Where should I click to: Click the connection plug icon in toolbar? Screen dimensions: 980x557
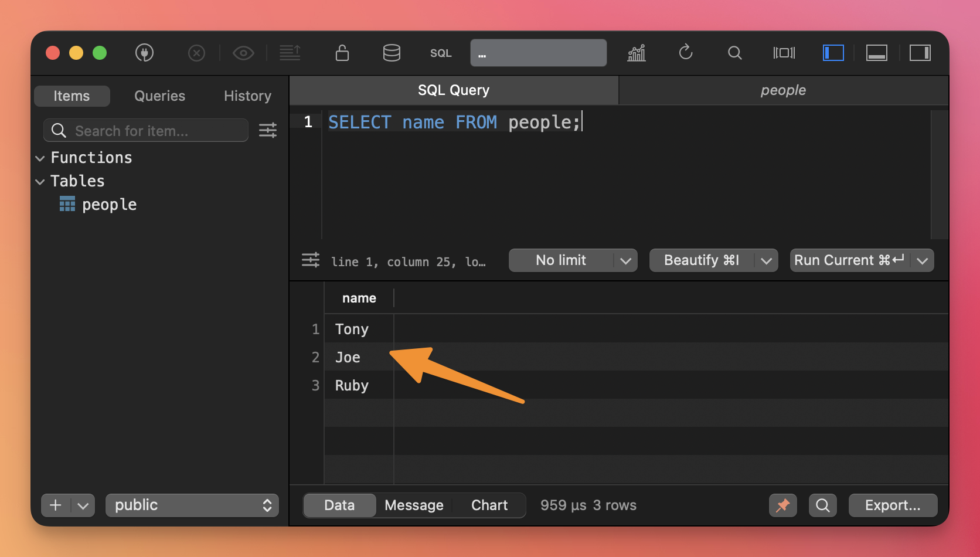pyautogui.click(x=144, y=53)
